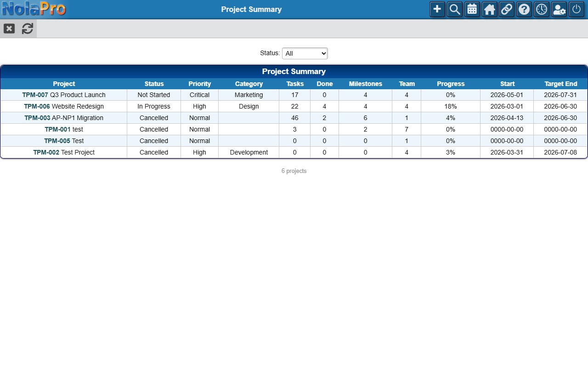588x368 pixels.
Task: Click the Status column header
Action: tap(154, 84)
